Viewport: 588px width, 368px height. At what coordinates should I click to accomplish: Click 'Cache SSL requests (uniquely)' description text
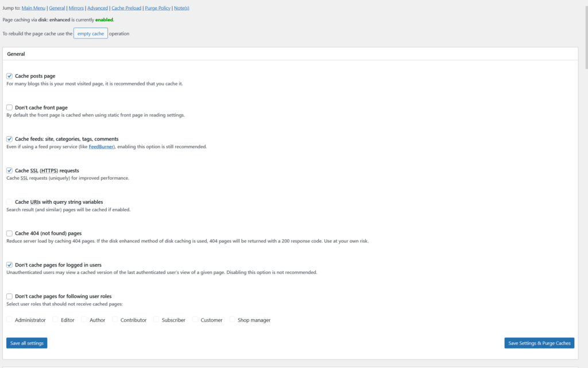pyautogui.click(x=68, y=178)
